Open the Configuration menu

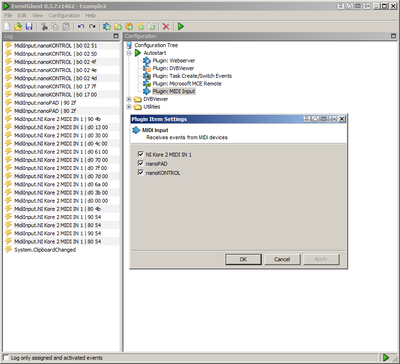point(64,15)
